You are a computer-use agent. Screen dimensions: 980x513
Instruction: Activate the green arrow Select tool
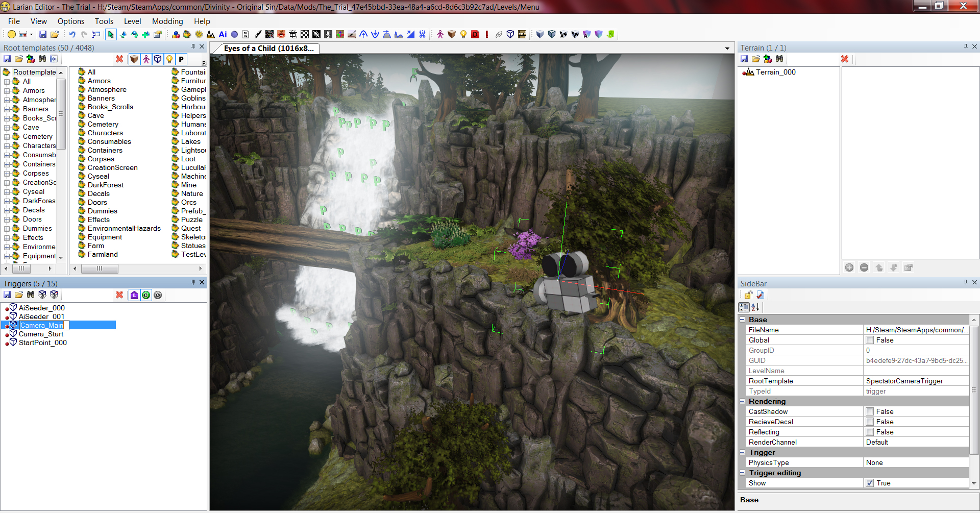coord(110,34)
